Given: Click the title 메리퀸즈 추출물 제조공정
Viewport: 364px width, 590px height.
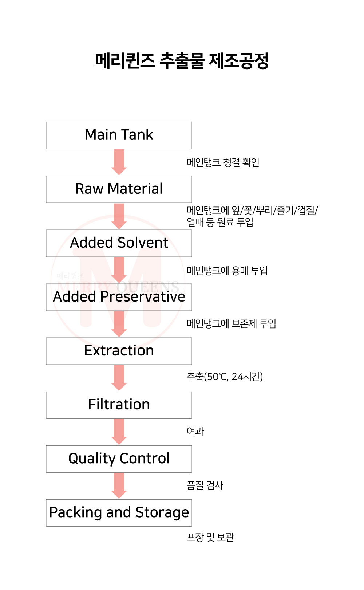Looking at the screenshot, I should click(182, 61).
